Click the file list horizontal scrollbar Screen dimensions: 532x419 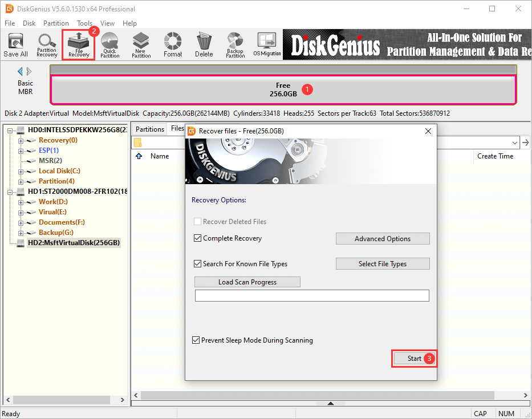318,395
